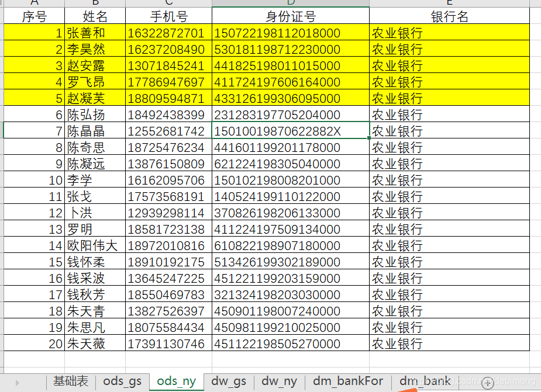Select phone number cell 18809594871
Image resolution: width=541 pixels, height=392 pixels.
point(168,98)
